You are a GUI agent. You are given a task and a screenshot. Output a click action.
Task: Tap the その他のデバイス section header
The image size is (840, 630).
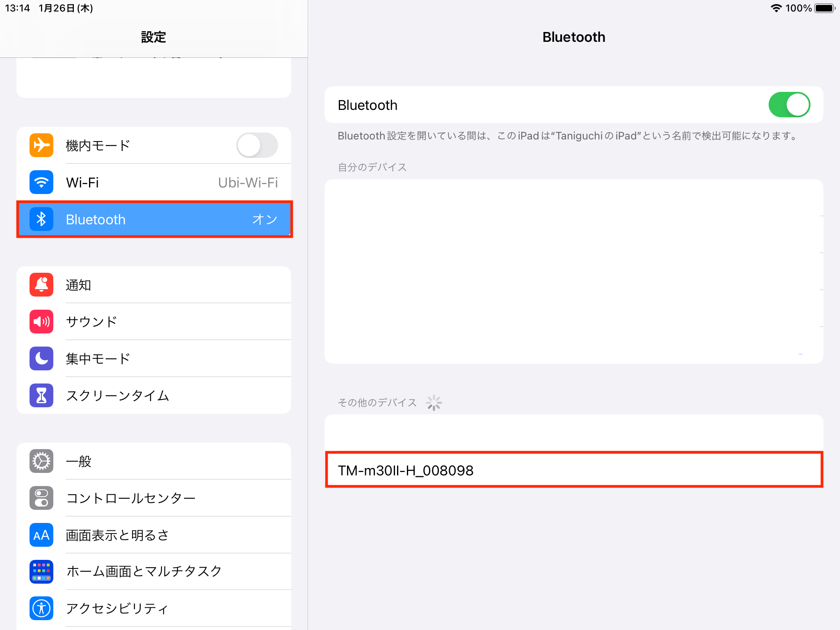(x=377, y=402)
